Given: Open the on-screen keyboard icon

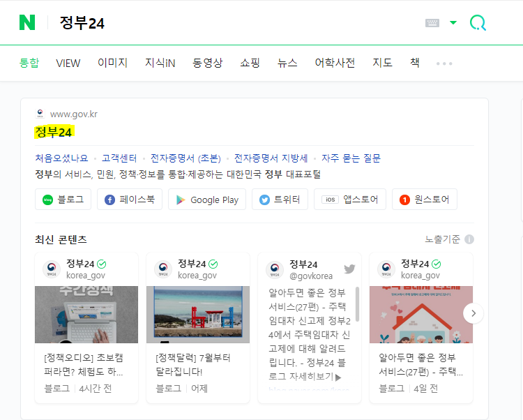Looking at the screenshot, I should point(432,23).
